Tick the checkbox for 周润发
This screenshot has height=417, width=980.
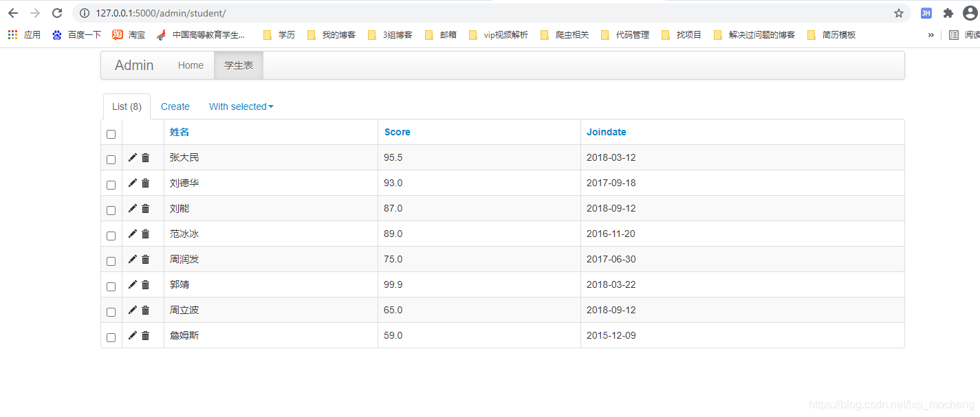(111, 261)
